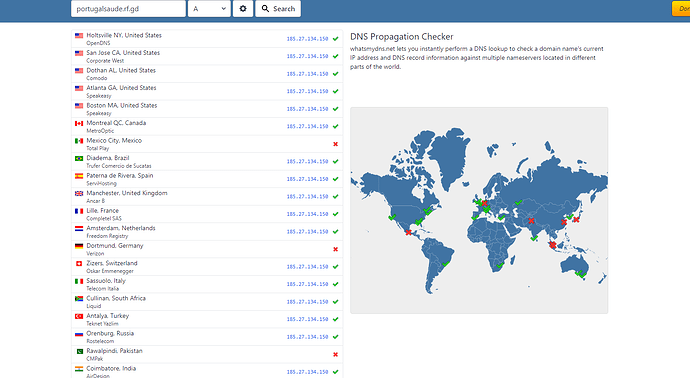Click the Brazil green check marker on map

click(446, 264)
